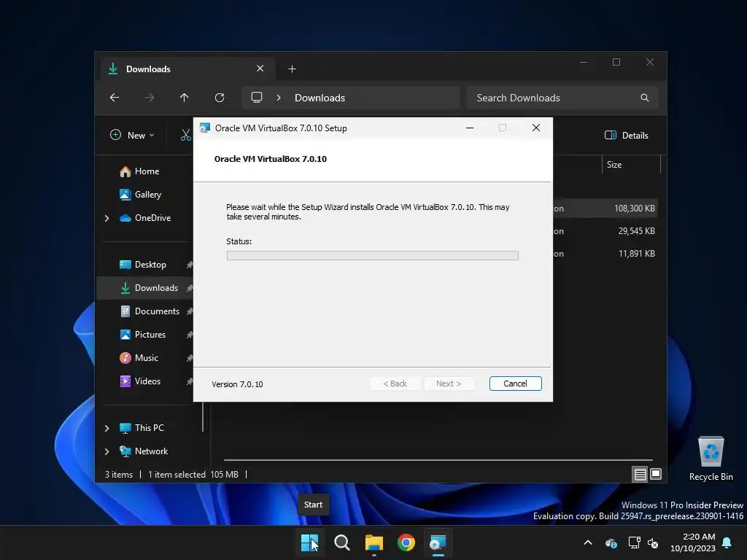
Task: Cancel the VirtualBox installation
Action: click(x=515, y=384)
